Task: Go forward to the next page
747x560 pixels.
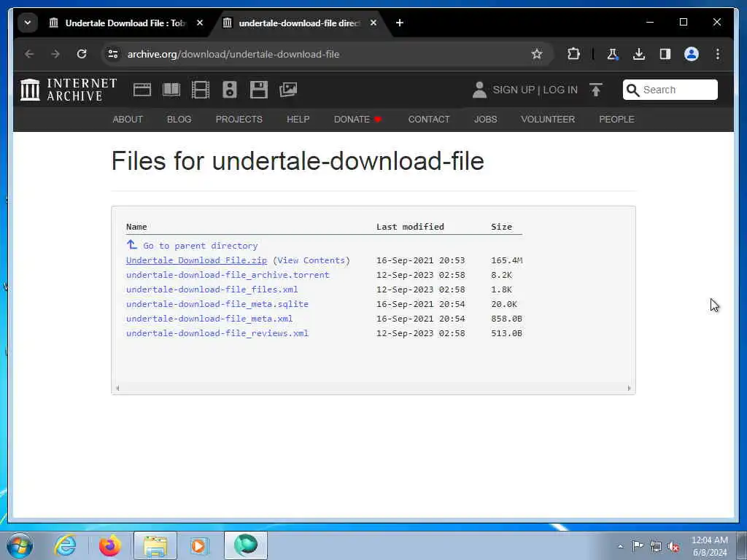Action: 55,54
